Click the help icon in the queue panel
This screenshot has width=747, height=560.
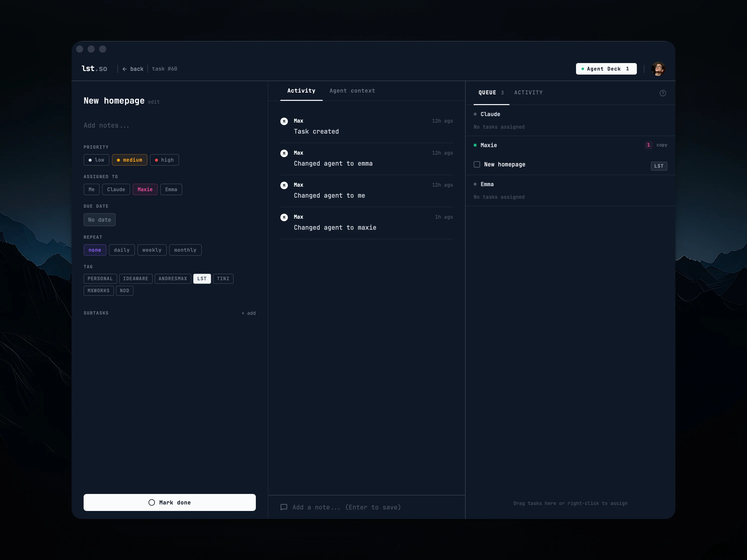(663, 93)
